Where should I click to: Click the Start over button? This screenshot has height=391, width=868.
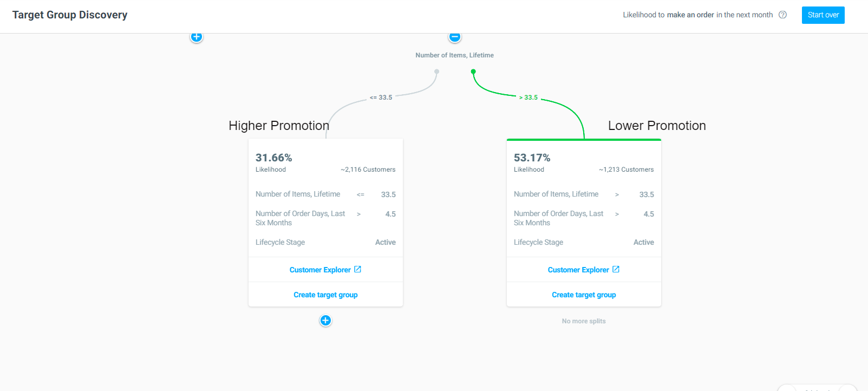tap(823, 15)
